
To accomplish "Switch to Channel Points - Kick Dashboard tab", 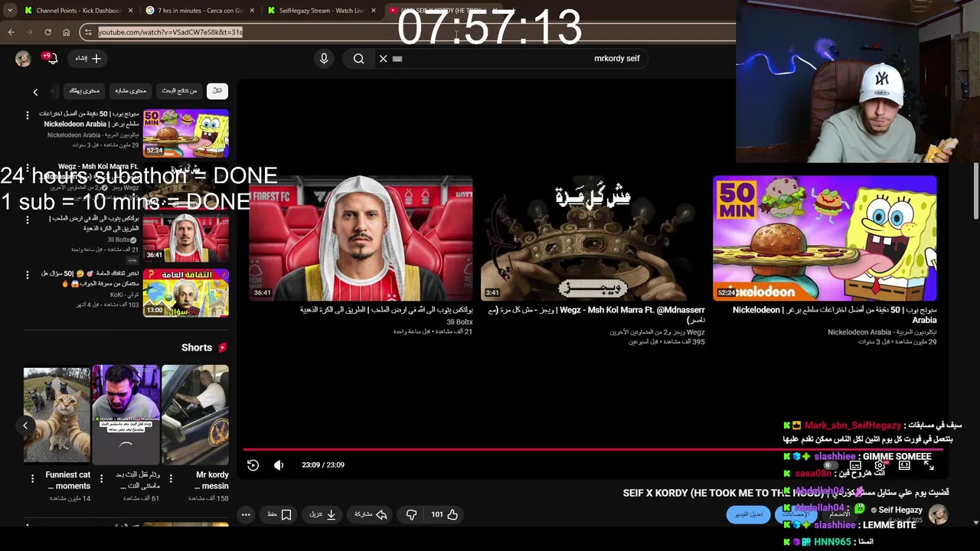I will point(79,11).
